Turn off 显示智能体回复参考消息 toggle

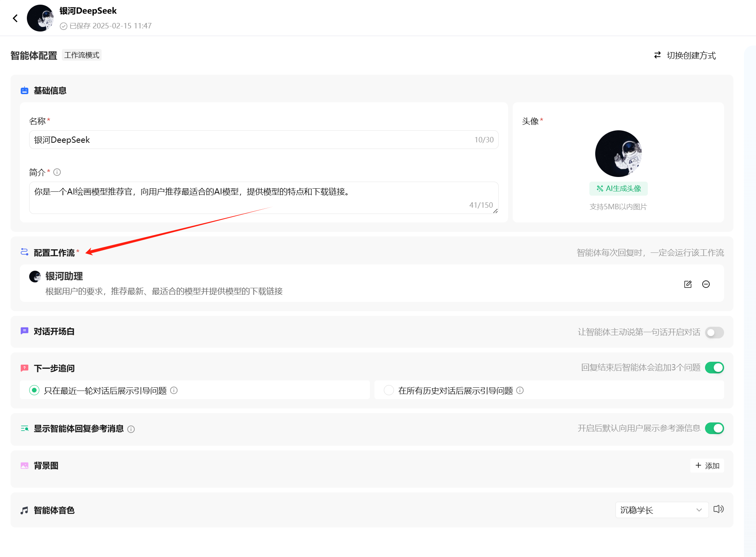tap(714, 428)
